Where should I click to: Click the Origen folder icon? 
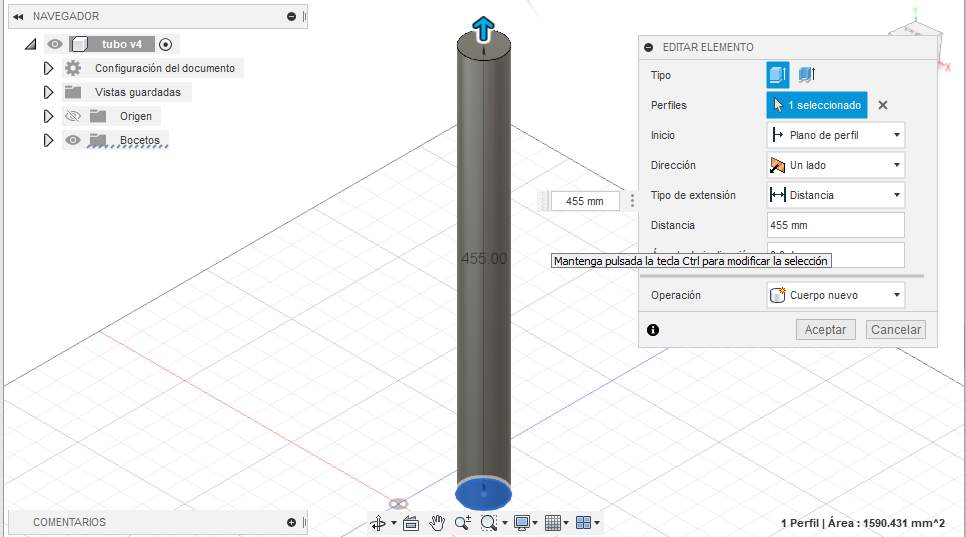(98, 116)
